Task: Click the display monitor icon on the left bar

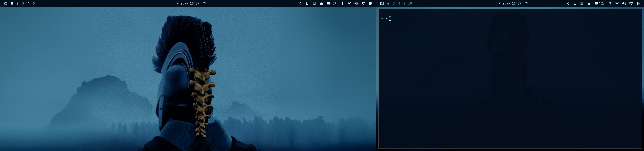Action: pyautogui.click(x=364, y=4)
